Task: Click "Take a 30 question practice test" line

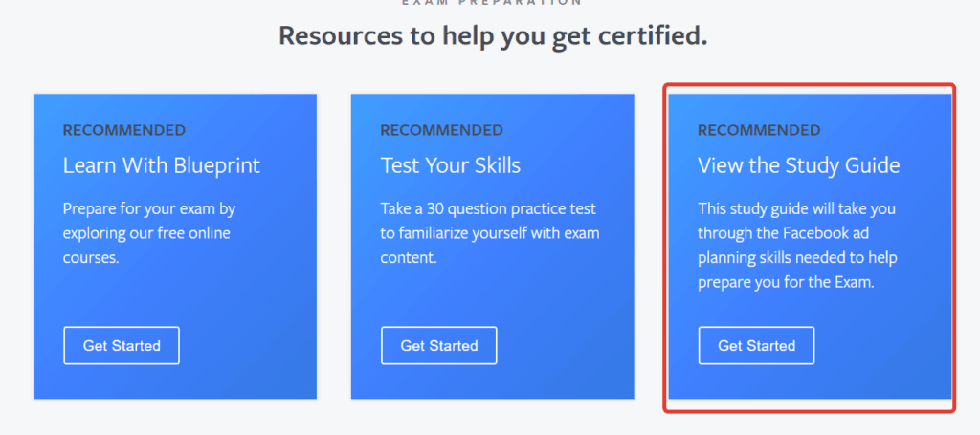Action: point(489,208)
